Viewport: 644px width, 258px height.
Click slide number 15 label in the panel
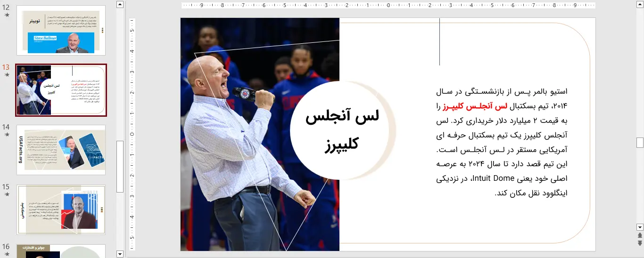pos(6,186)
